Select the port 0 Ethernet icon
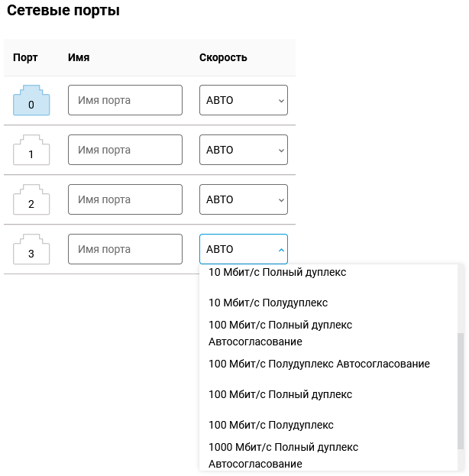469x476 pixels. (31, 100)
